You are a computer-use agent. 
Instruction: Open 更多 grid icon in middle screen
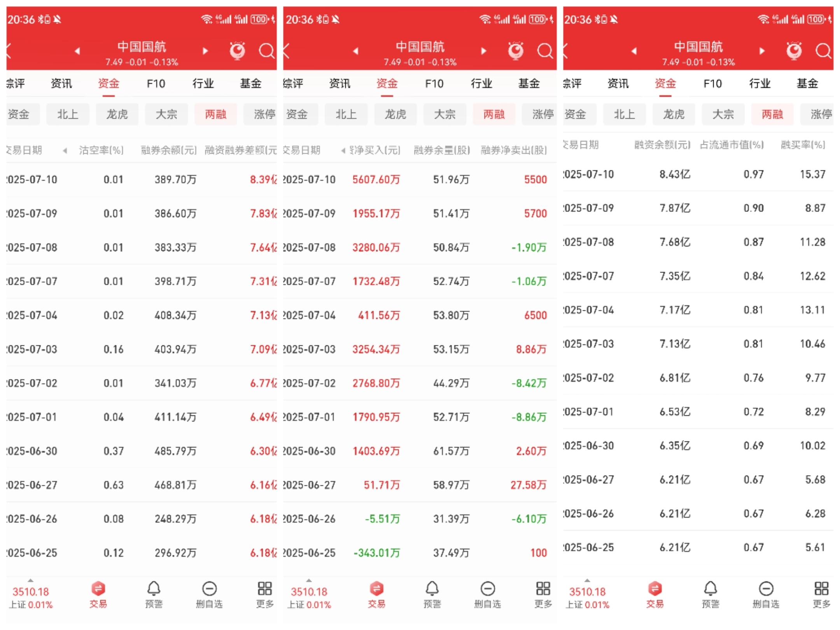click(543, 595)
